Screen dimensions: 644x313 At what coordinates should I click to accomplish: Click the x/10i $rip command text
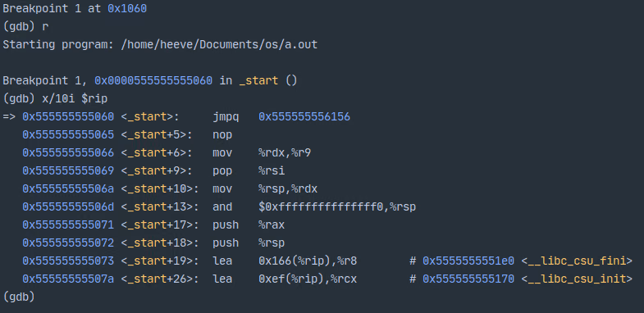tap(75, 99)
